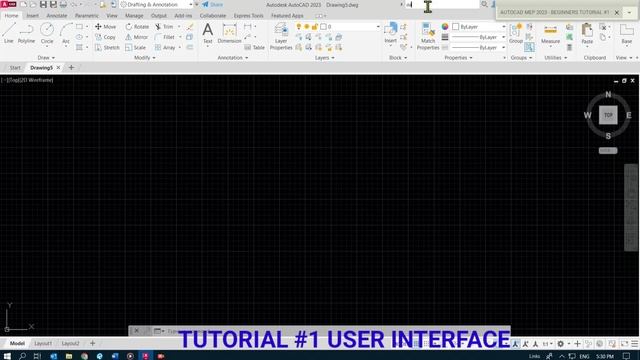Toggle group selection icon in Groups panel
This screenshot has width=640, height=360.
529,47
